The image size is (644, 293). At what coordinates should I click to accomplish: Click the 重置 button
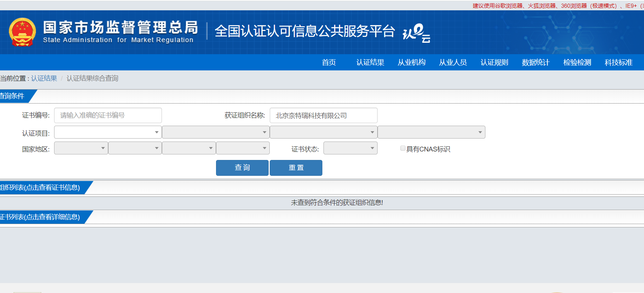(x=296, y=168)
